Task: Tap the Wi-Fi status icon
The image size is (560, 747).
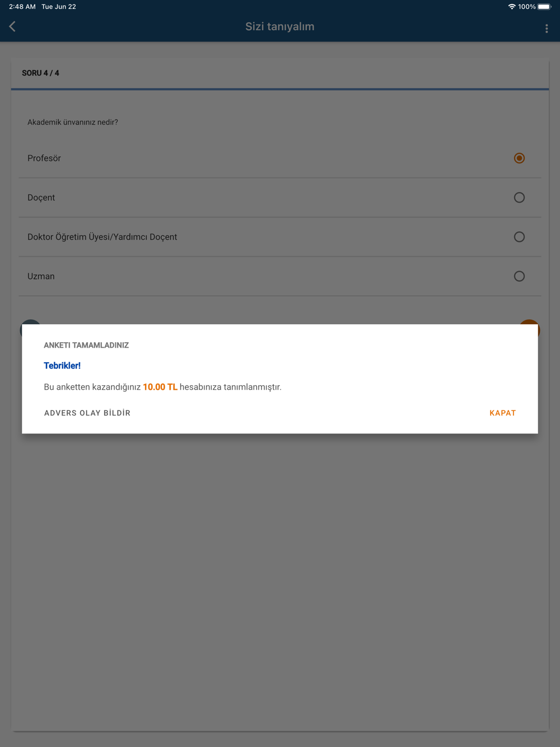Action: pos(511,7)
